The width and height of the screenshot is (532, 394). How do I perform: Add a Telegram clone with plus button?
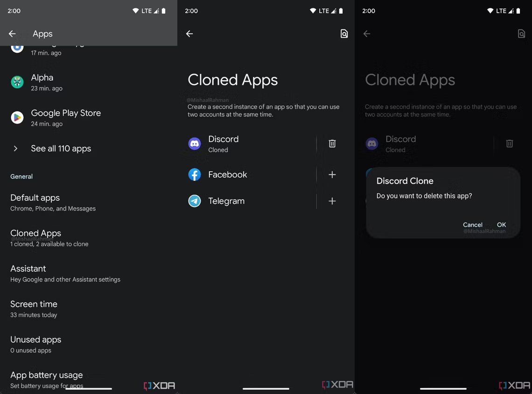[x=332, y=201]
